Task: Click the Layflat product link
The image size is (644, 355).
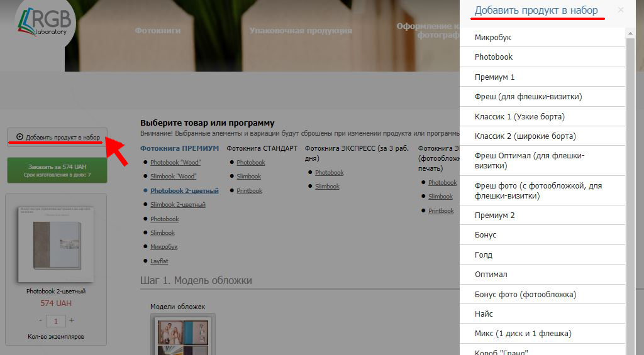Action: coord(159,261)
